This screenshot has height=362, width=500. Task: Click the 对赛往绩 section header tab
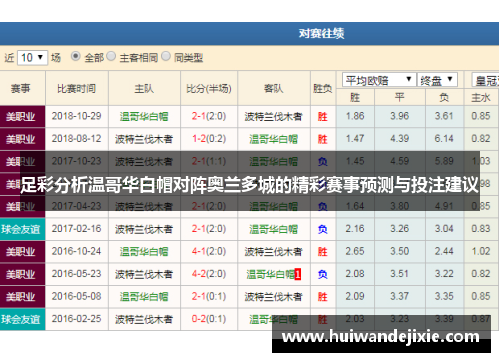[321, 33]
